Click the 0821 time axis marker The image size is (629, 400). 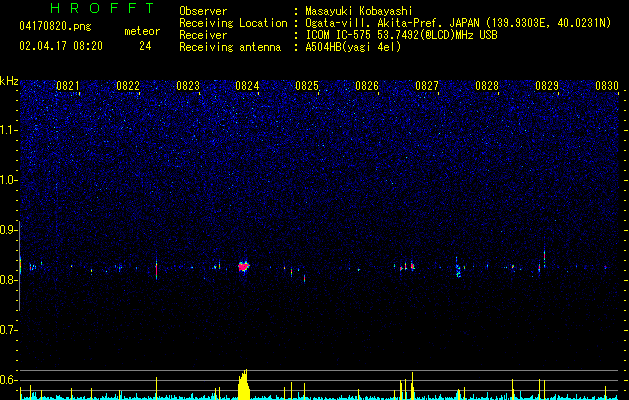point(68,86)
